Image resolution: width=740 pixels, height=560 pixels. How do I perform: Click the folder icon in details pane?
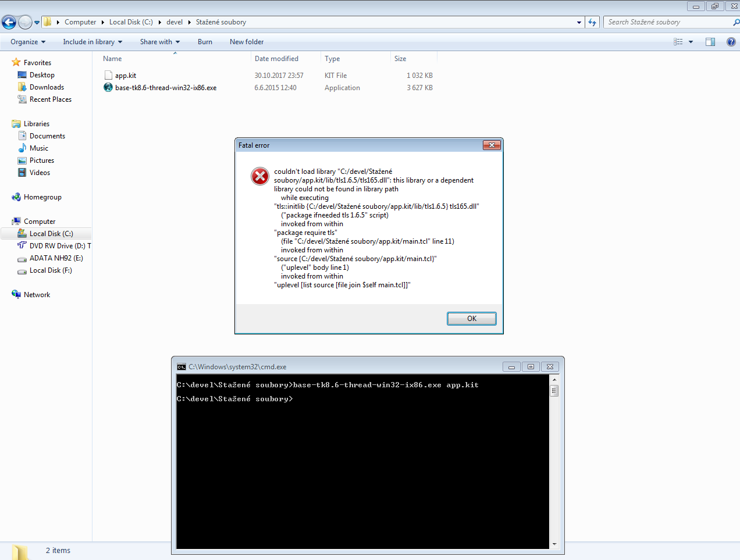pyautogui.click(x=20, y=551)
